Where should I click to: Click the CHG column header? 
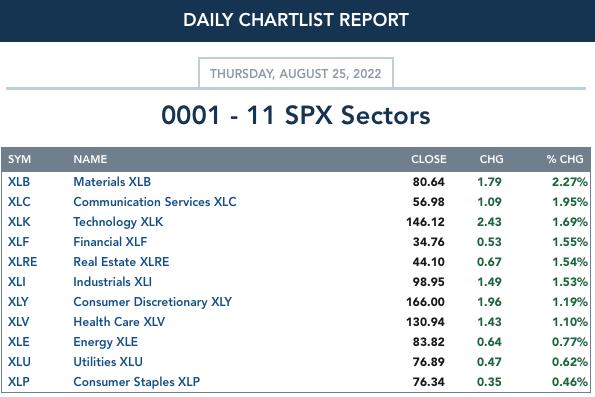coord(491,159)
